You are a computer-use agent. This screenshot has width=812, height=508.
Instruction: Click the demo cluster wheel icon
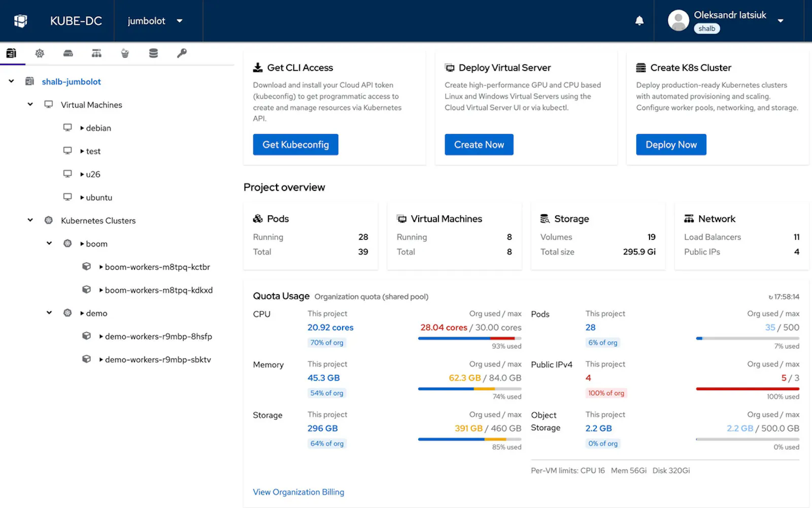tap(67, 313)
